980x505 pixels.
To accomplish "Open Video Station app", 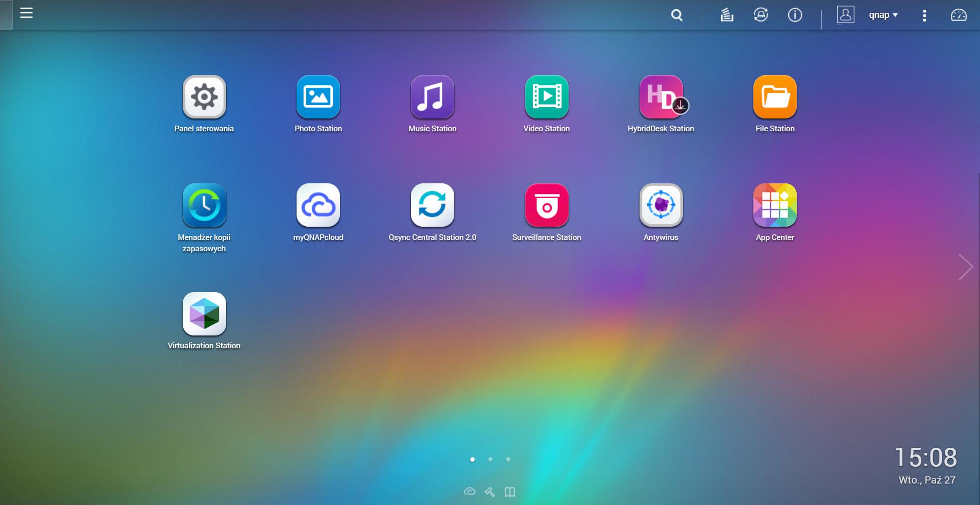I will pyautogui.click(x=546, y=97).
